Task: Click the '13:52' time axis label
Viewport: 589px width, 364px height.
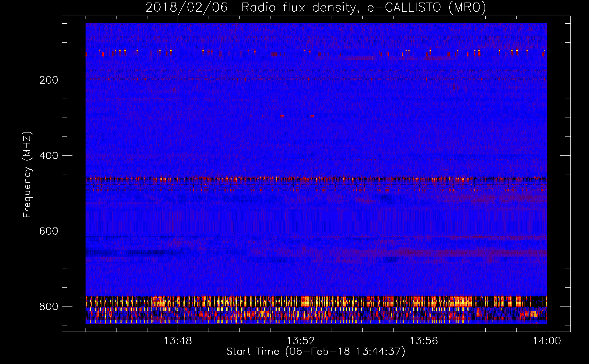Action: click(301, 341)
